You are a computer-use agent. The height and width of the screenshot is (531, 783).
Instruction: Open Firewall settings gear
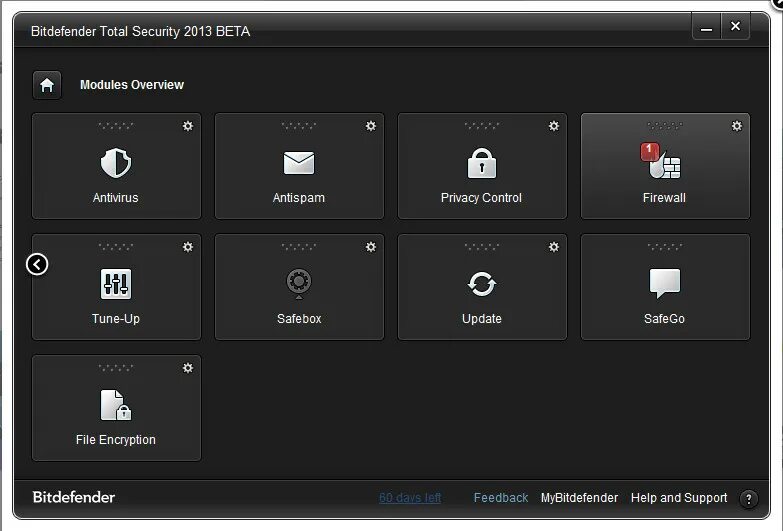click(737, 126)
